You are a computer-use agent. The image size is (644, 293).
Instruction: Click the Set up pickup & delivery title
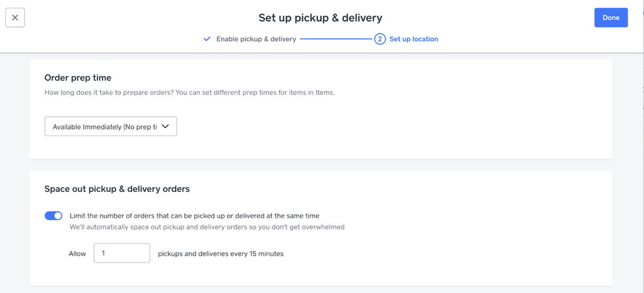(x=320, y=18)
